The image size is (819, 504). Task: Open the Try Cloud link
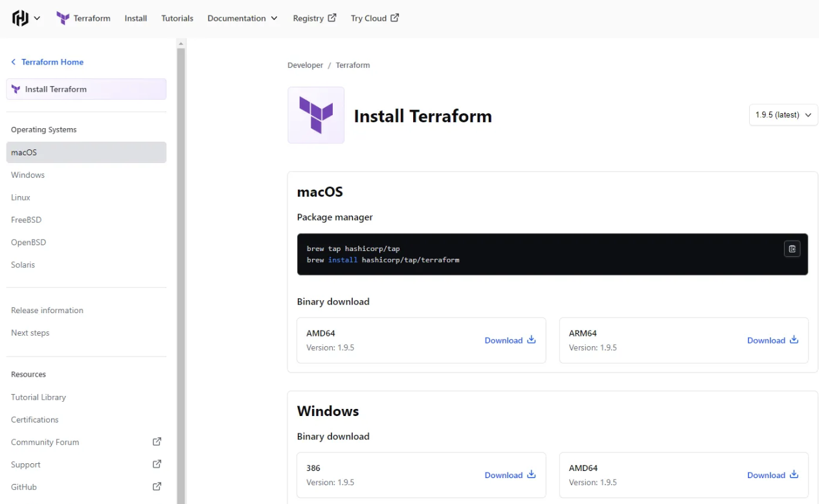[375, 18]
